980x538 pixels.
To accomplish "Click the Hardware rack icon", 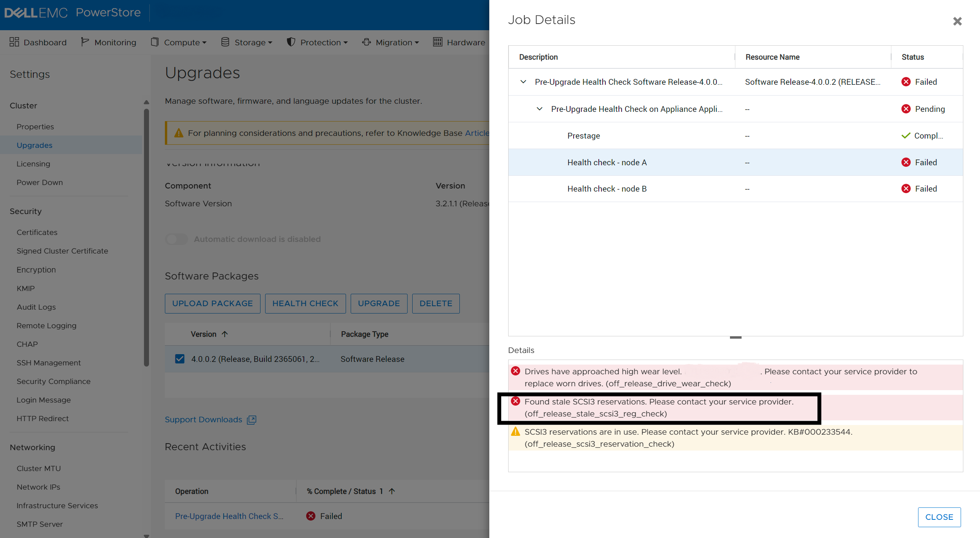I will (437, 42).
